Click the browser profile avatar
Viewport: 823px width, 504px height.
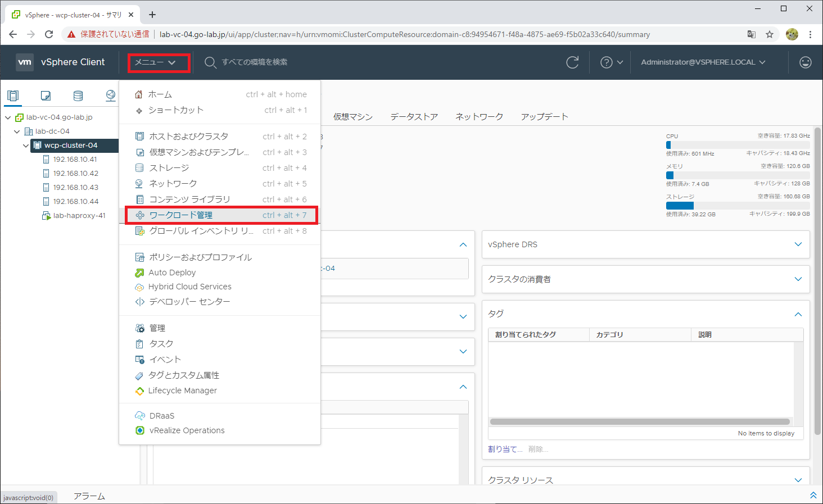point(792,34)
